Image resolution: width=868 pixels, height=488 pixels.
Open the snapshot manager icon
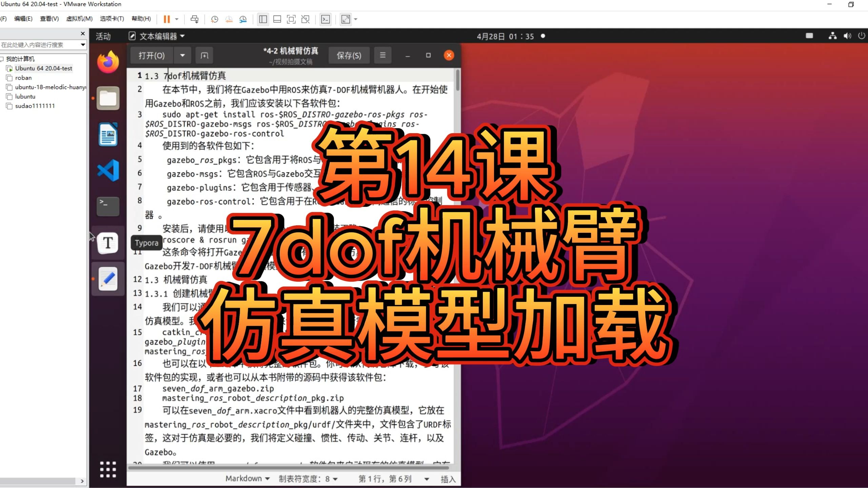pos(243,19)
